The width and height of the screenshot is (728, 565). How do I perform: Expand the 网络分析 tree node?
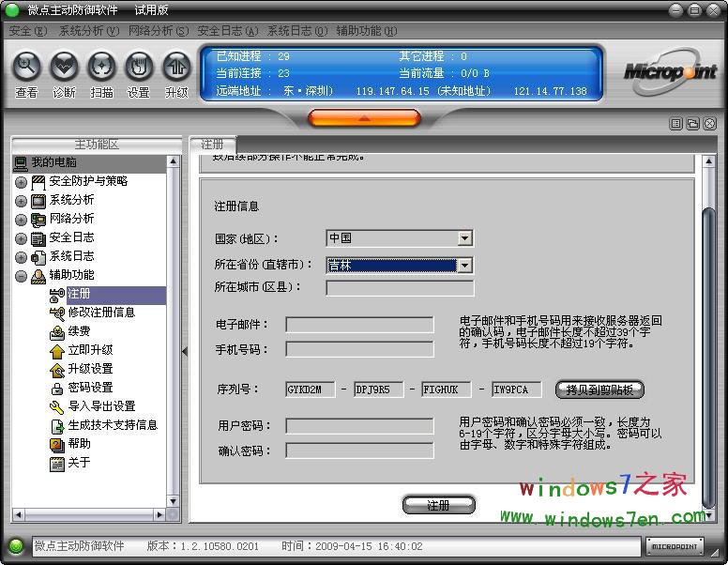21,220
